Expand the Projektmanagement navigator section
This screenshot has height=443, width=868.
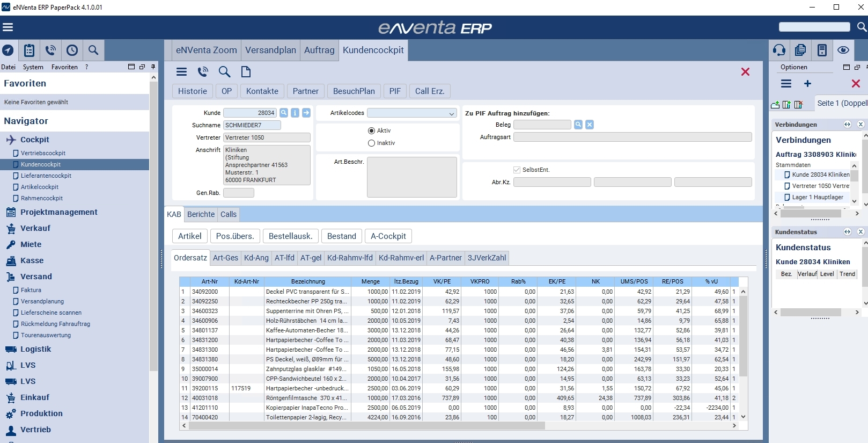(58, 212)
